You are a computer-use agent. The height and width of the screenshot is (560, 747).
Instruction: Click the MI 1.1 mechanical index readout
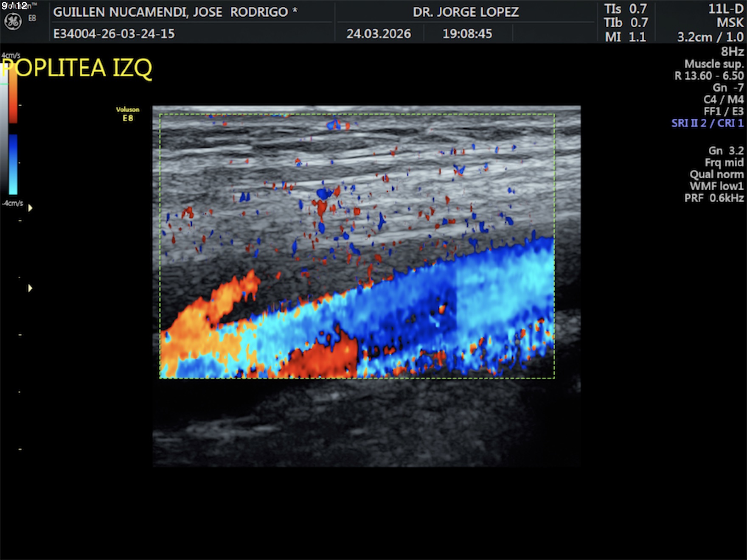[625, 37]
